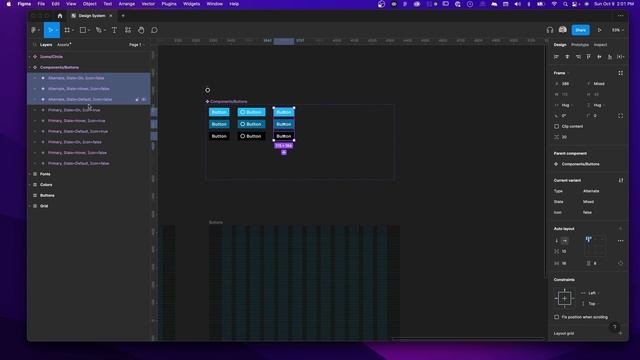Image resolution: width=640 pixels, height=360 pixels.
Task: Switch to the Prototype tab
Action: click(580, 45)
